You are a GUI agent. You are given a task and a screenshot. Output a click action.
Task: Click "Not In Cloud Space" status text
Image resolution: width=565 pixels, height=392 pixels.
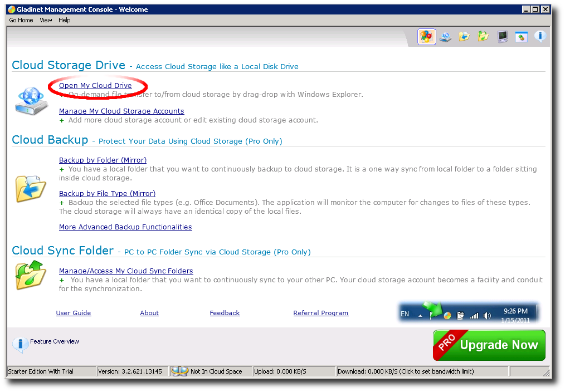click(216, 371)
